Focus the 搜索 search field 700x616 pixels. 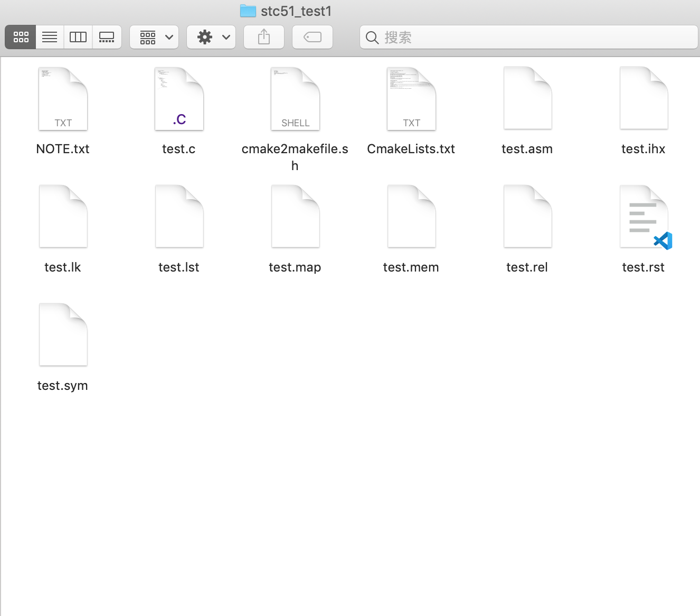click(x=529, y=37)
